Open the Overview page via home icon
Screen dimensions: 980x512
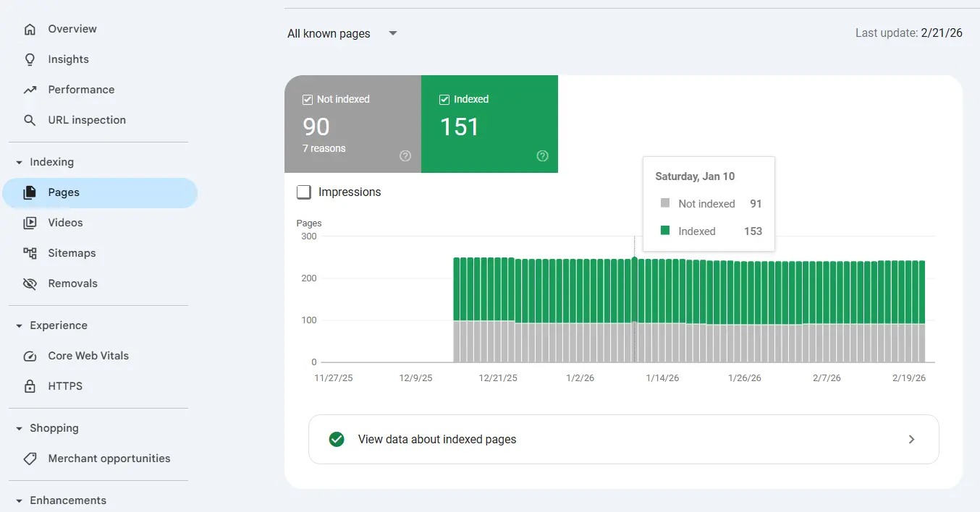click(x=29, y=29)
